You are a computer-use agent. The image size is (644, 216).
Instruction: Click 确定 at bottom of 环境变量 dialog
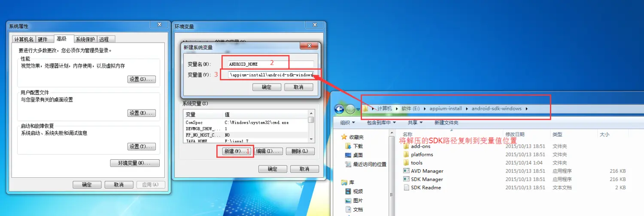point(272,169)
